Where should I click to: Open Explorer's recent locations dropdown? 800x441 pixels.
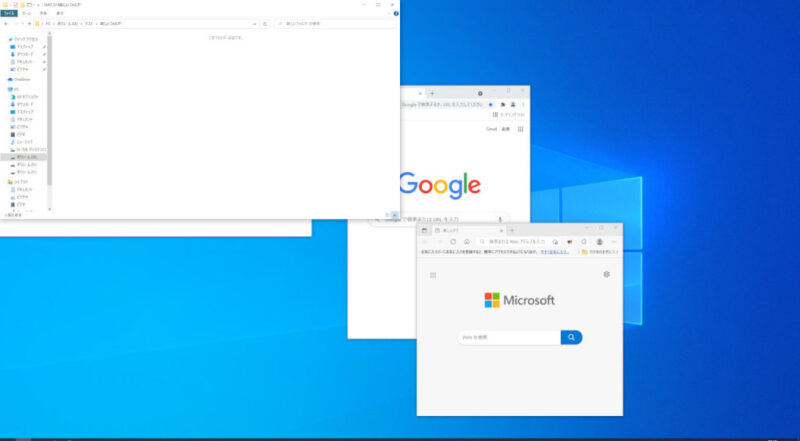(x=22, y=24)
